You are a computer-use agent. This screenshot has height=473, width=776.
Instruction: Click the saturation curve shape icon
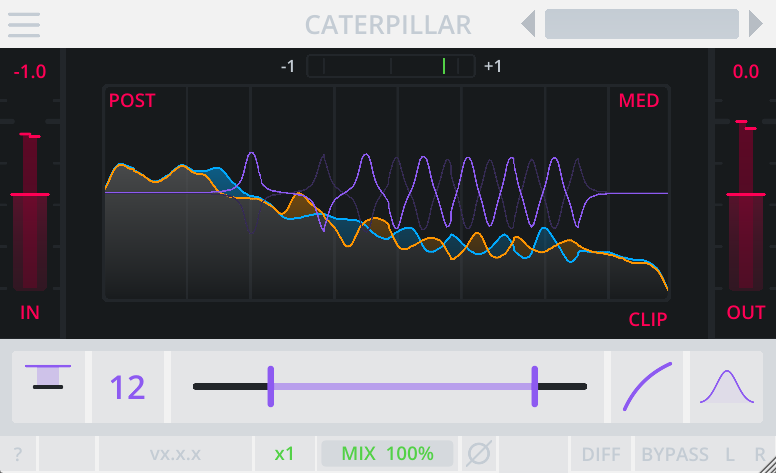(x=647, y=386)
